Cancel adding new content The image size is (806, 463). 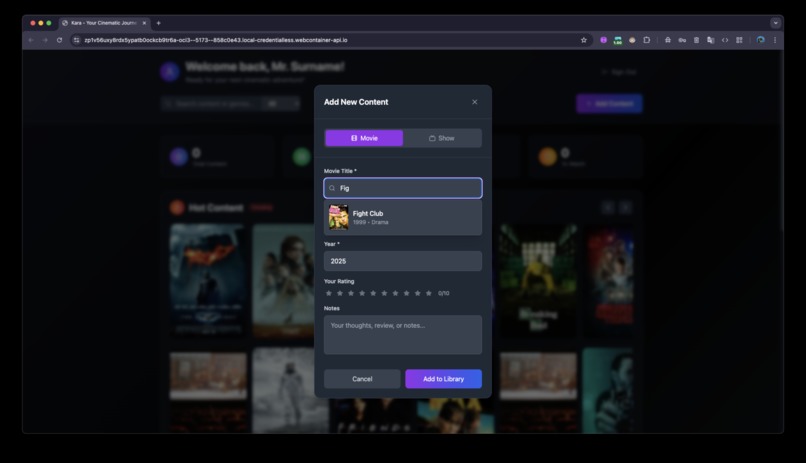tap(362, 379)
